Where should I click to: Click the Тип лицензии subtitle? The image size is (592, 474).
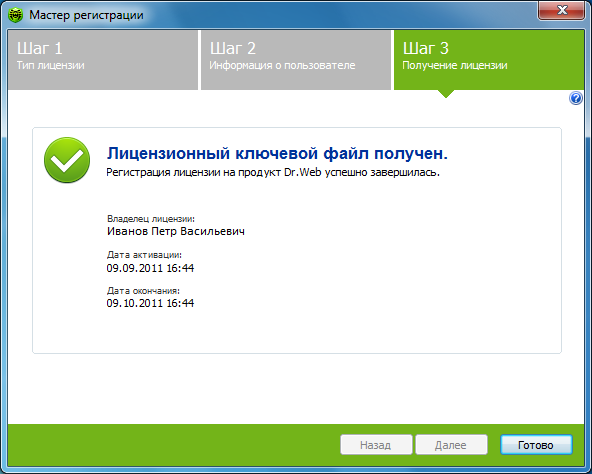[51, 65]
